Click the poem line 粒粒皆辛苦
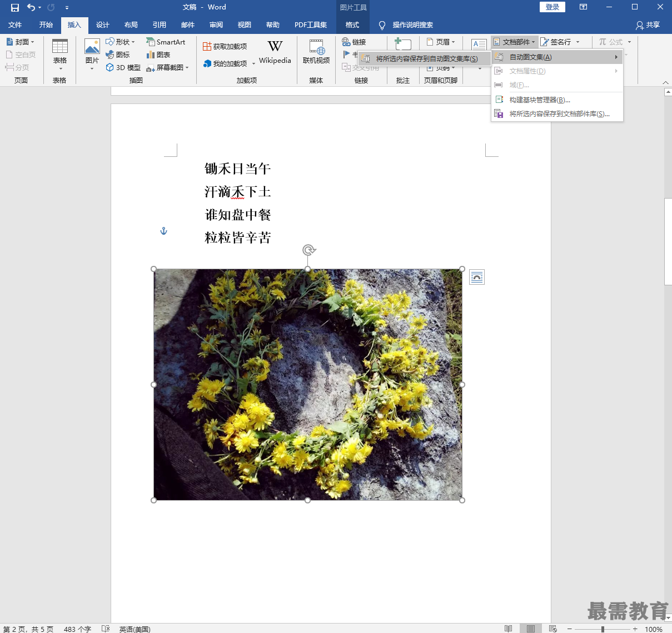The height and width of the screenshot is (633, 672). [238, 238]
